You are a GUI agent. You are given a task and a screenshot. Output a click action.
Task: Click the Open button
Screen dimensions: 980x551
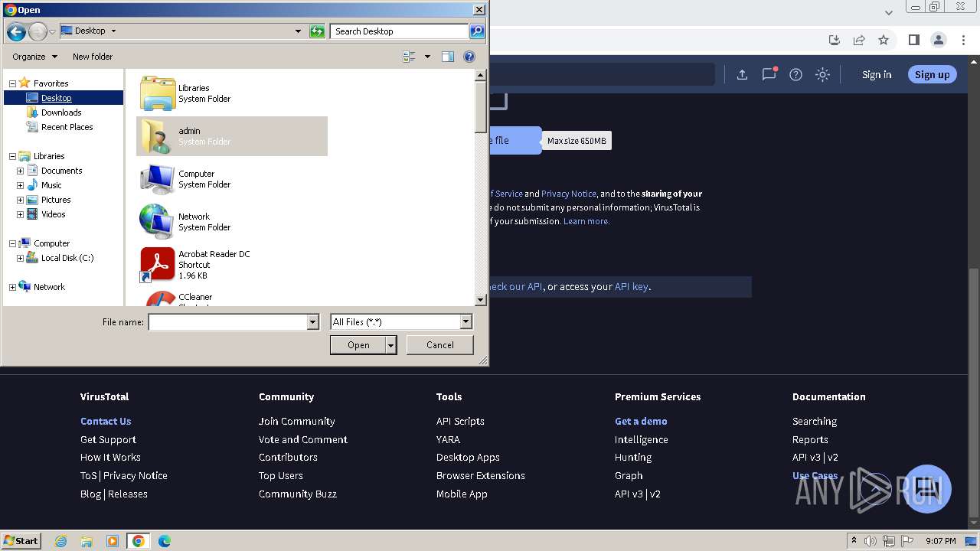358,345
